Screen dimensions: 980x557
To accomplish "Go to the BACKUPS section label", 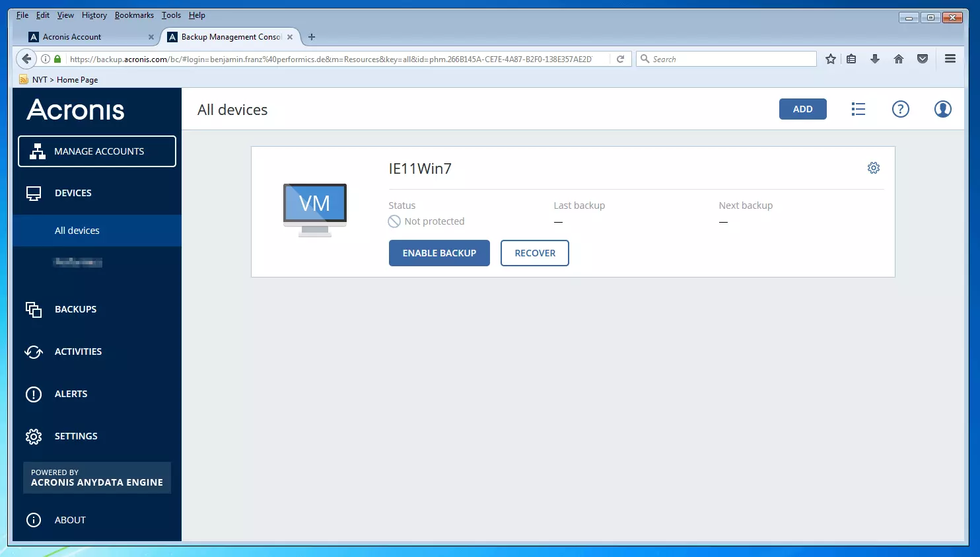I will [x=76, y=309].
